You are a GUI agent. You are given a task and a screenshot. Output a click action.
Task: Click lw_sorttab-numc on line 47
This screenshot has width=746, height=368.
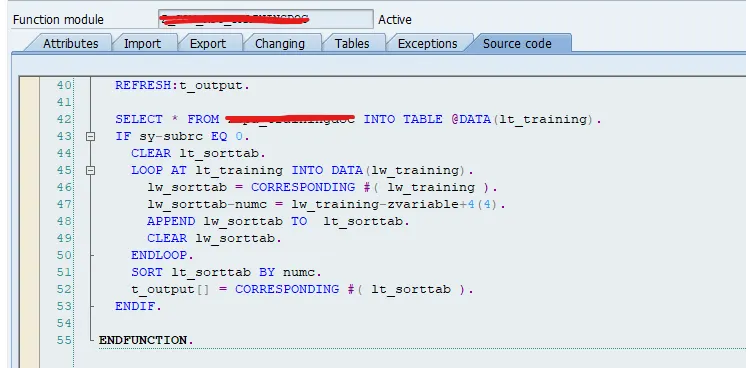pos(207,205)
